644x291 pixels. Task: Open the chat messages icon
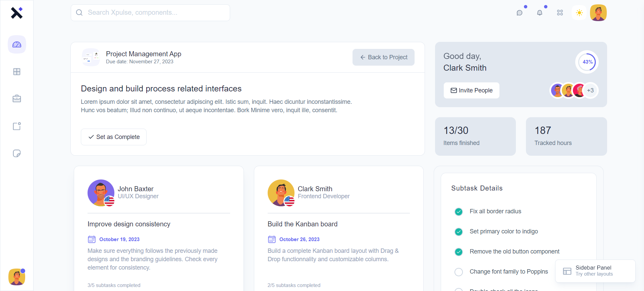tap(520, 13)
